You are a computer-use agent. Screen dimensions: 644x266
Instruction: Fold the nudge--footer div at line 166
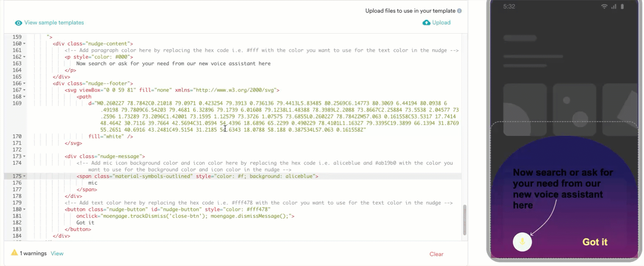[x=24, y=83]
